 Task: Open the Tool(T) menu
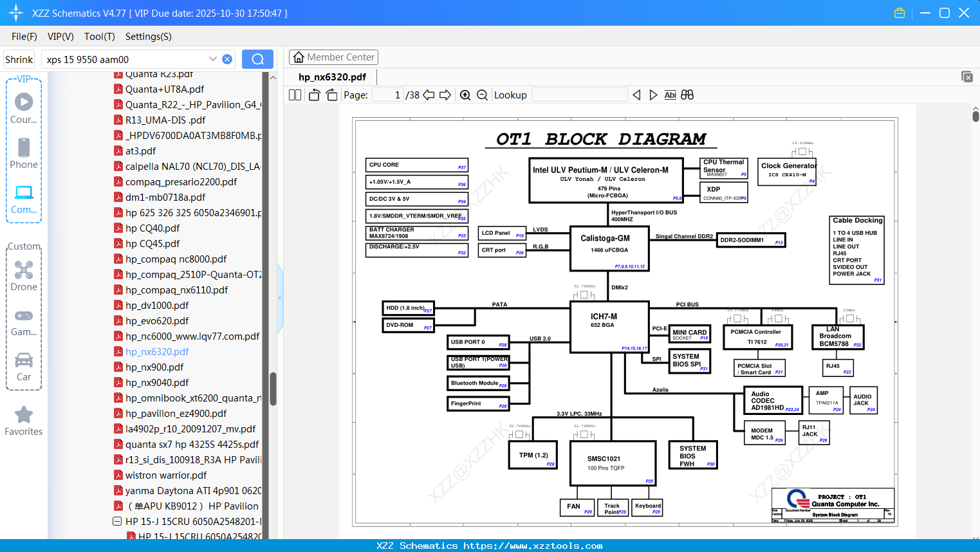coord(100,37)
